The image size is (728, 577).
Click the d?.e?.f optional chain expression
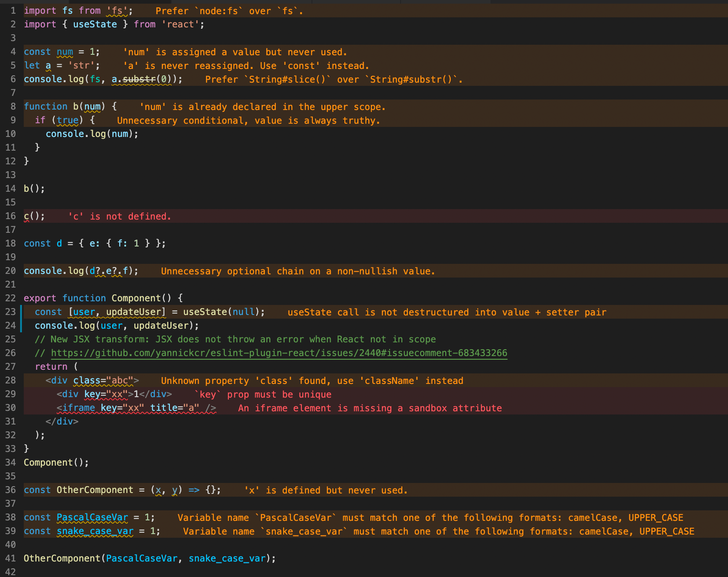(109, 271)
